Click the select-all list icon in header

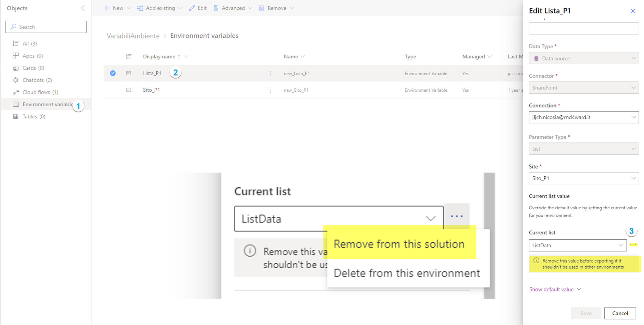(x=129, y=56)
